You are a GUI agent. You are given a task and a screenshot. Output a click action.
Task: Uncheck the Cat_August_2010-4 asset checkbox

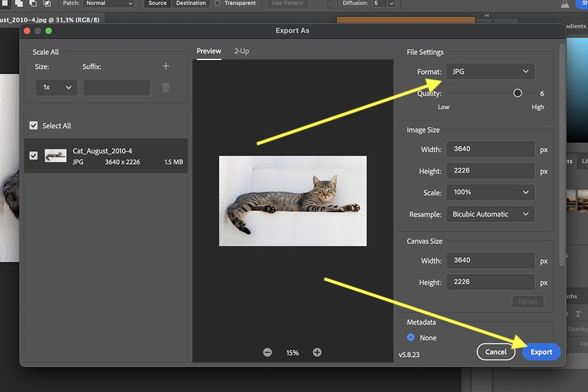click(x=33, y=156)
